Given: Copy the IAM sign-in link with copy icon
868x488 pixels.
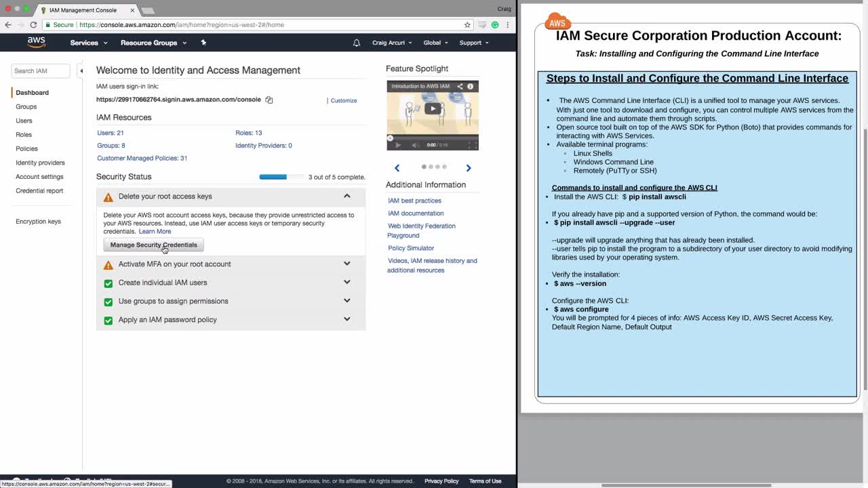Looking at the screenshot, I should point(269,100).
